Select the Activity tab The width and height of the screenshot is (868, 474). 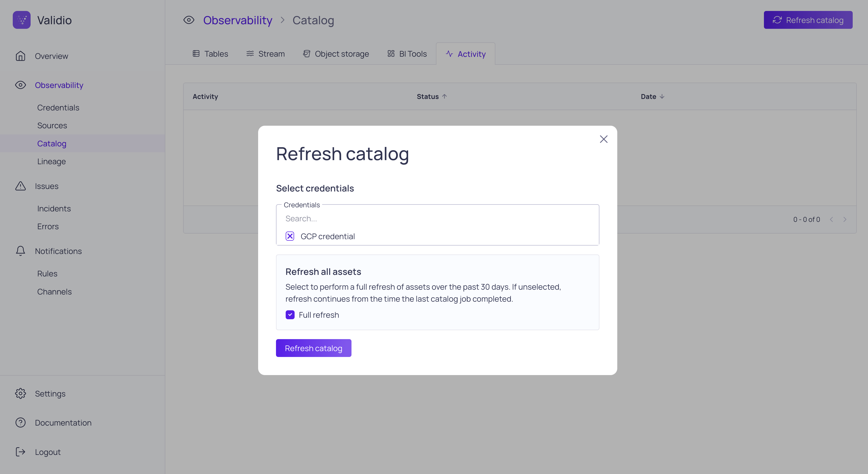coord(466,54)
